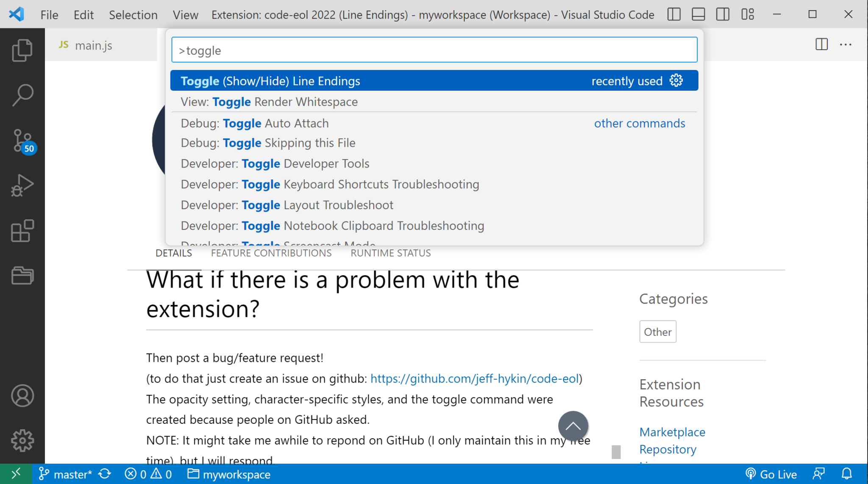Open the master branch picker in status bar

[x=66, y=474]
